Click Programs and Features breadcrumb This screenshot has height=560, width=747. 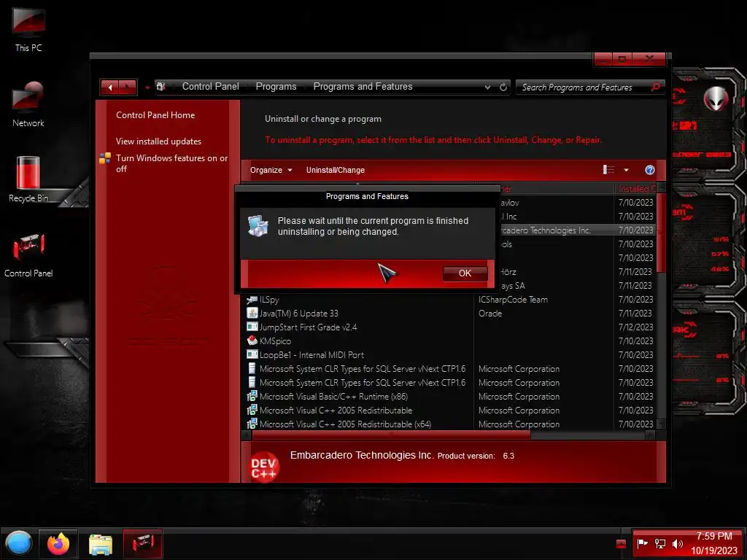click(x=363, y=86)
